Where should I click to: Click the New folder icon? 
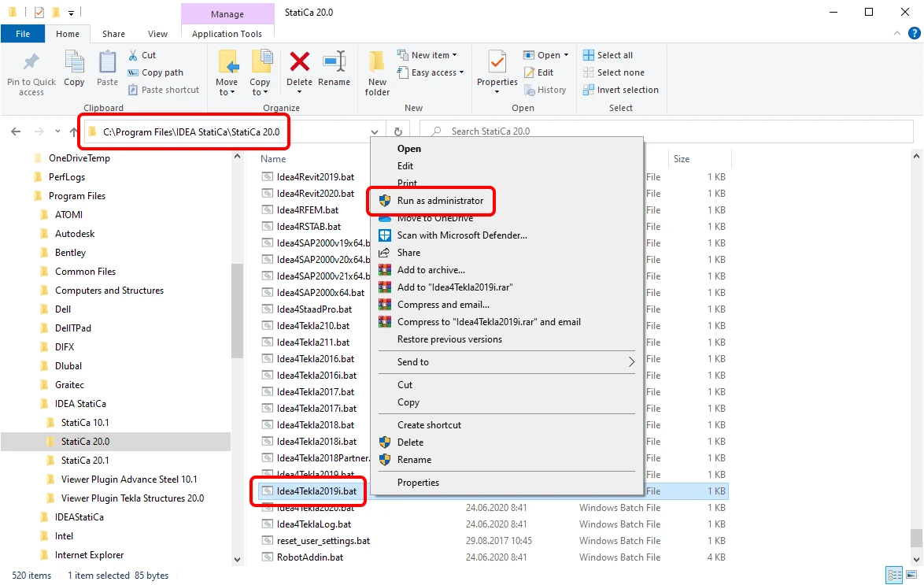377,62
